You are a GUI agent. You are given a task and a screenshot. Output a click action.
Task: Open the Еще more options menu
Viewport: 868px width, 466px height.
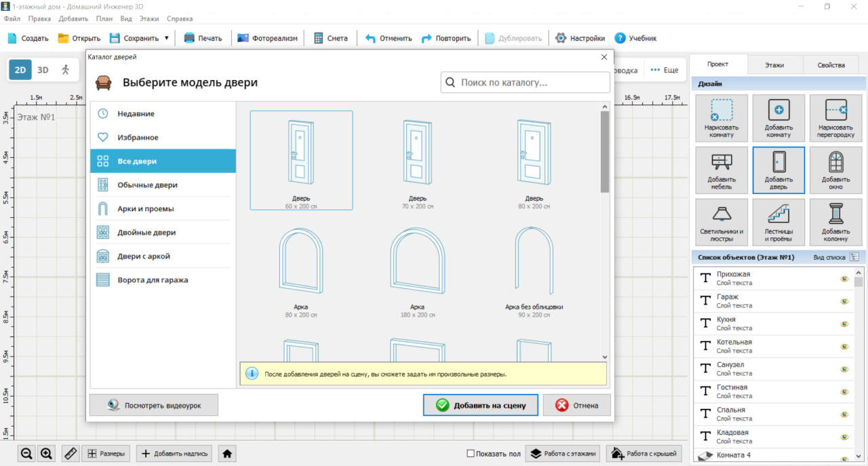click(x=665, y=70)
